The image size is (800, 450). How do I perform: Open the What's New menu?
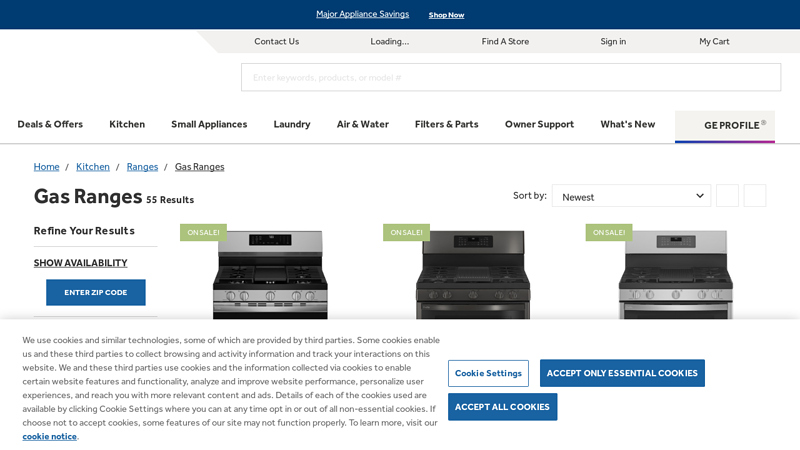tap(628, 124)
